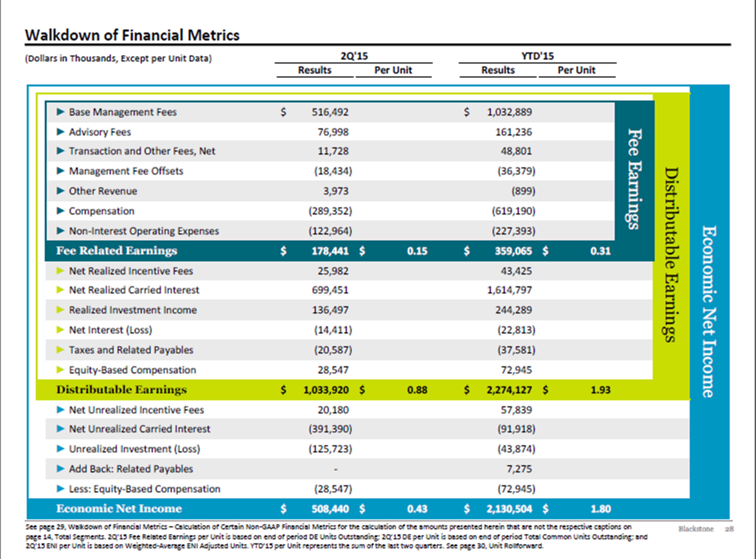Click the 1,614,797 carried interest YTD value
This screenshot has height=559, width=756.
(509, 290)
